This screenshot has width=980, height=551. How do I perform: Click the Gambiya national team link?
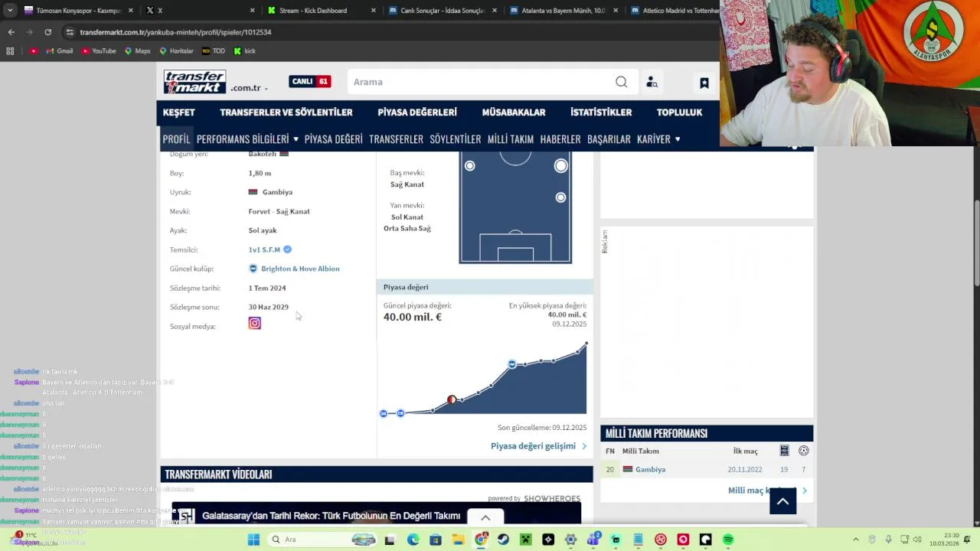click(x=650, y=469)
